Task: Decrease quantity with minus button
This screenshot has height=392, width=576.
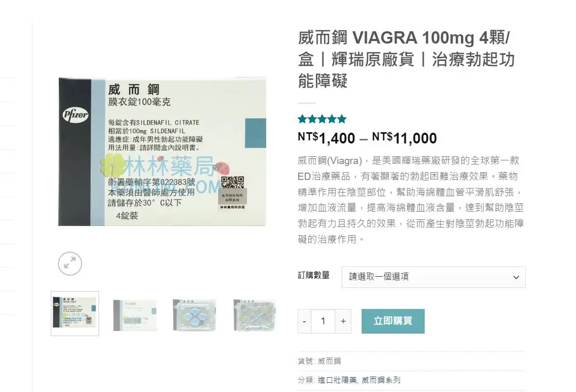Action: 304,321
